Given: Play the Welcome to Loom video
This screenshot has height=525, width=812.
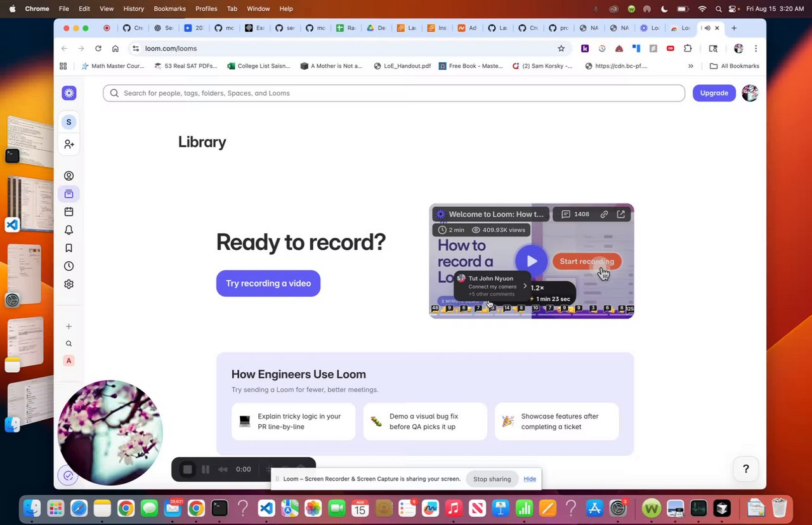Looking at the screenshot, I should 531,261.
